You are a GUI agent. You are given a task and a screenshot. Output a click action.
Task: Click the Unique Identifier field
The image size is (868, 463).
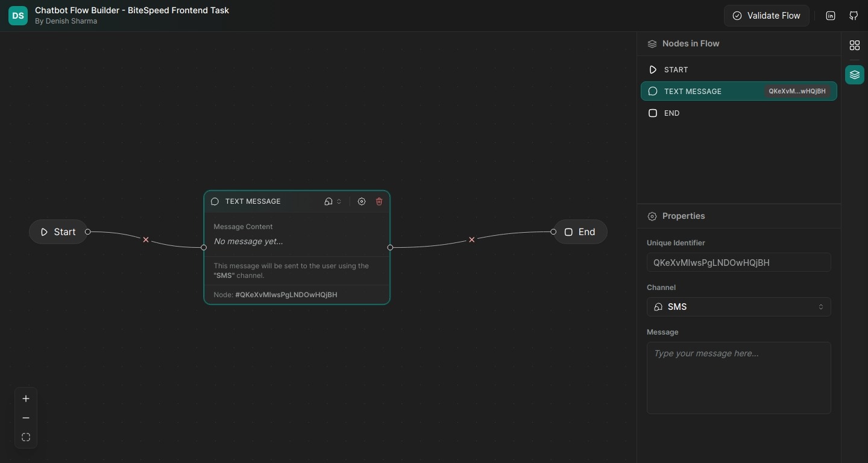click(x=739, y=262)
